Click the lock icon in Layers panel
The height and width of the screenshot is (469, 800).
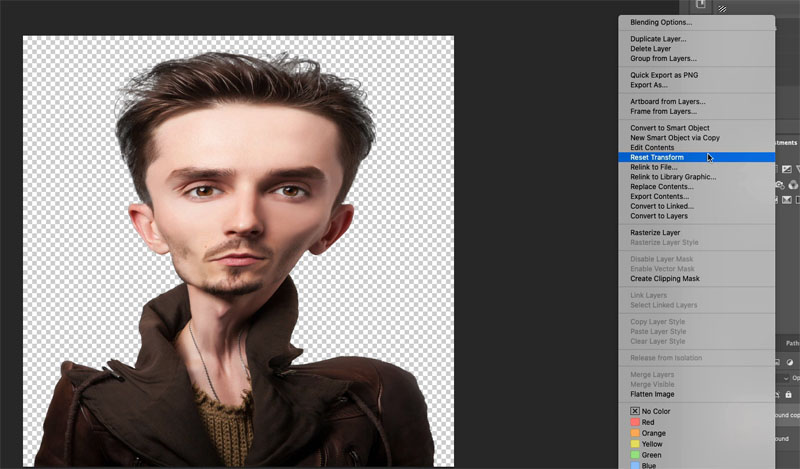click(x=789, y=395)
